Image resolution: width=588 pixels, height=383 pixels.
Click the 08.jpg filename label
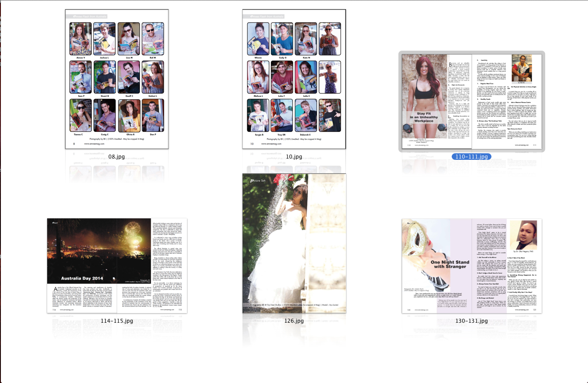pos(117,156)
